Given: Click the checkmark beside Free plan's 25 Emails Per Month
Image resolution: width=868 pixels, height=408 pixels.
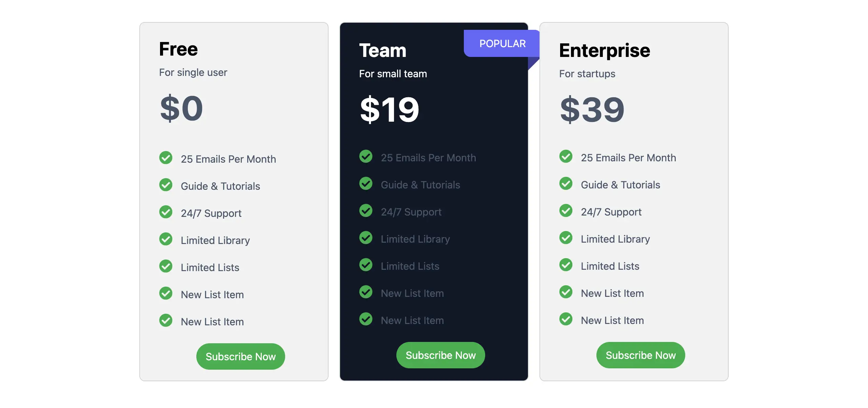Looking at the screenshot, I should click(x=166, y=158).
